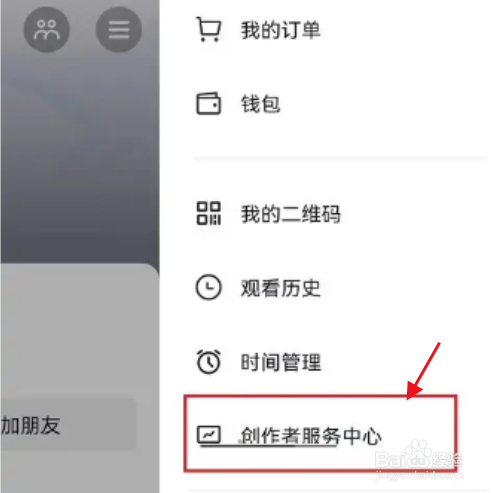Tap the 加朋友 button
Image resolution: width=492 pixels, height=493 pixels.
point(68,425)
